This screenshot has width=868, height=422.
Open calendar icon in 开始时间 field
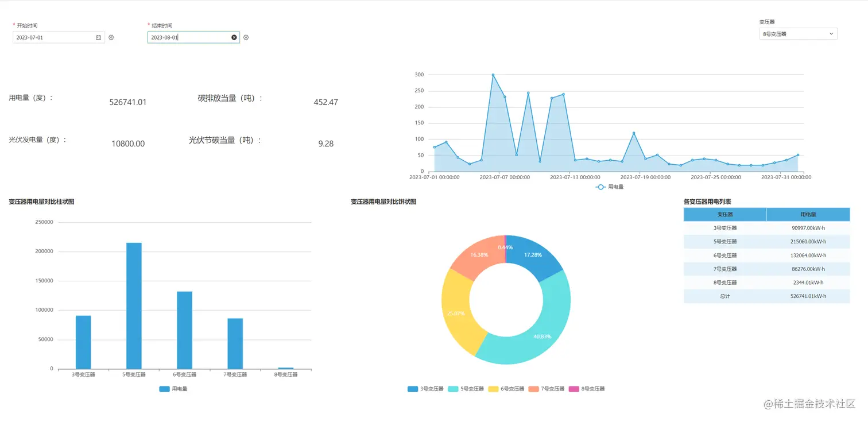[98, 37]
